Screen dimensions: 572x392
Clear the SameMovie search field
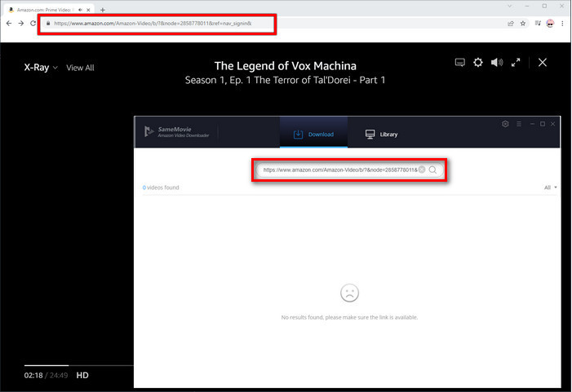coord(422,170)
